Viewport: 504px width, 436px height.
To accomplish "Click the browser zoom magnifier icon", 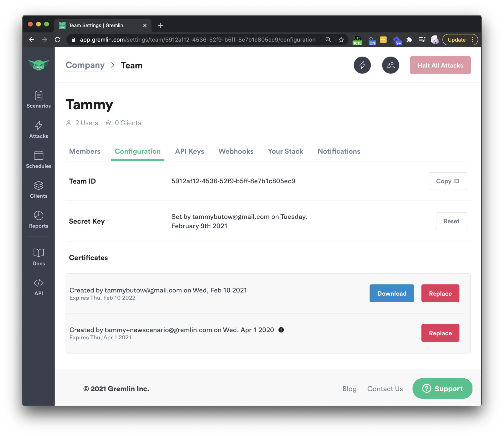I will coord(328,40).
